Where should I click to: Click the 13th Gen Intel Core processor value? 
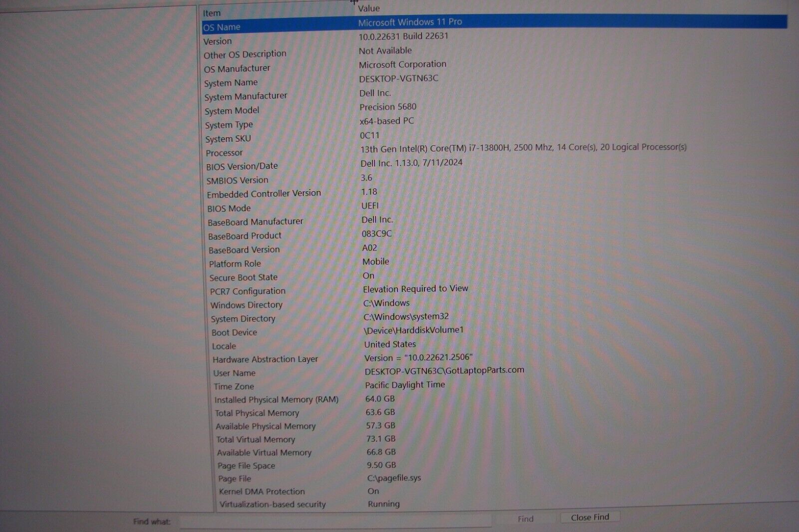point(523,148)
